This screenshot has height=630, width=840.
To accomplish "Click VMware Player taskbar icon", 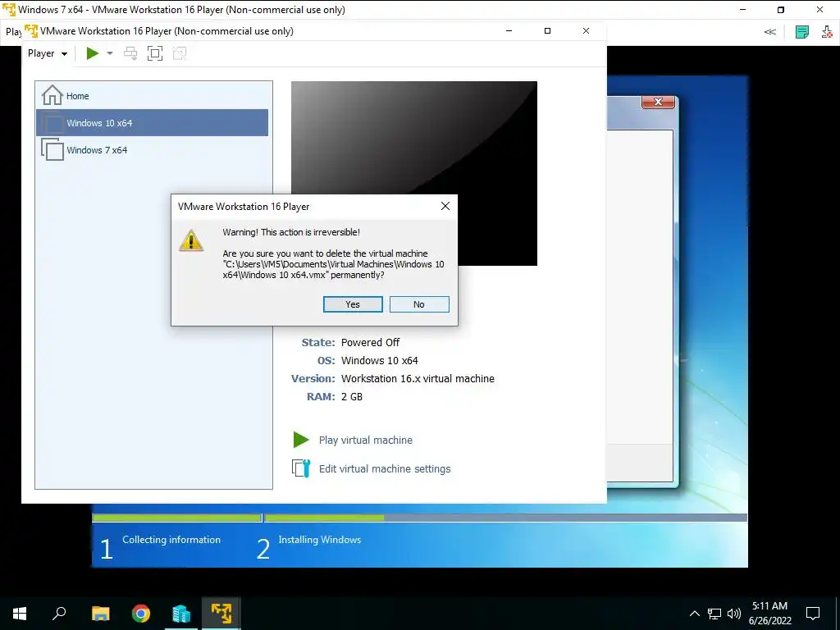I will coord(221,614).
